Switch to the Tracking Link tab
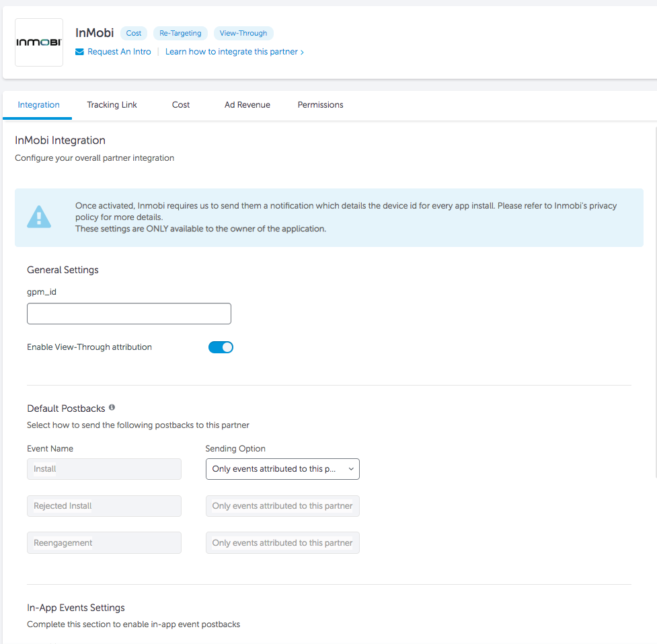 112,105
